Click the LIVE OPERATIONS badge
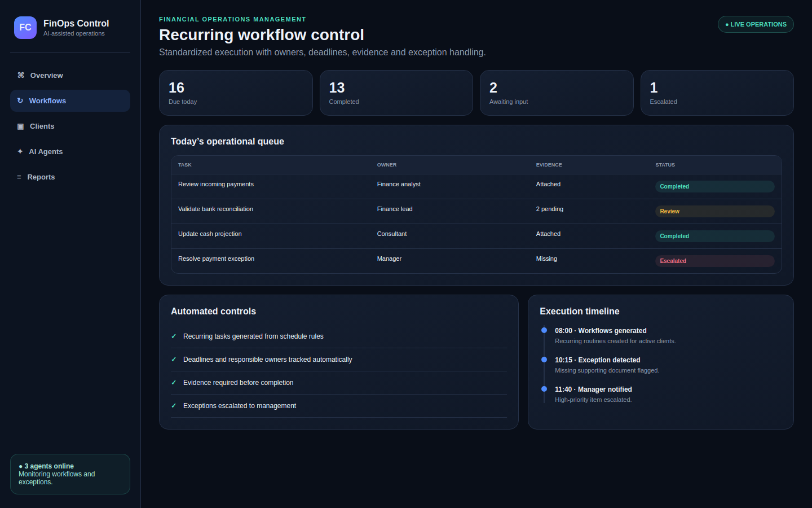 point(756,24)
